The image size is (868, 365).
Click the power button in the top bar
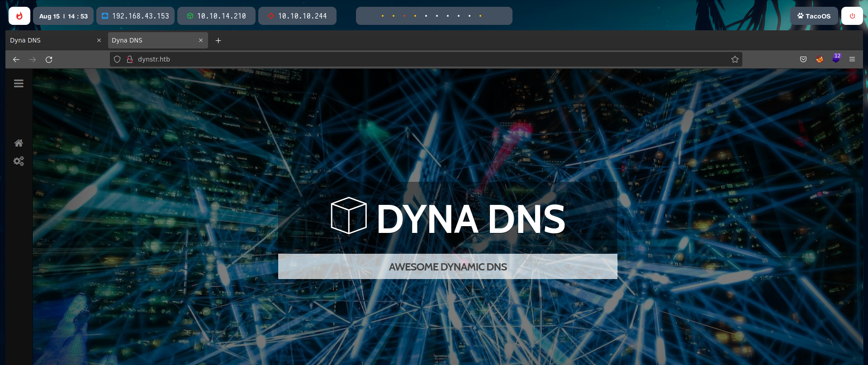852,16
